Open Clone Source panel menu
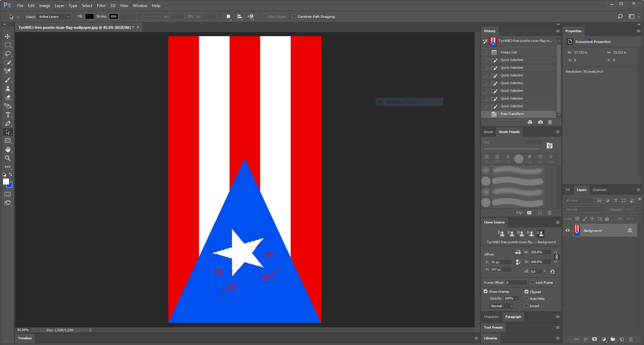The height and width of the screenshot is (345, 644). [x=558, y=222]
